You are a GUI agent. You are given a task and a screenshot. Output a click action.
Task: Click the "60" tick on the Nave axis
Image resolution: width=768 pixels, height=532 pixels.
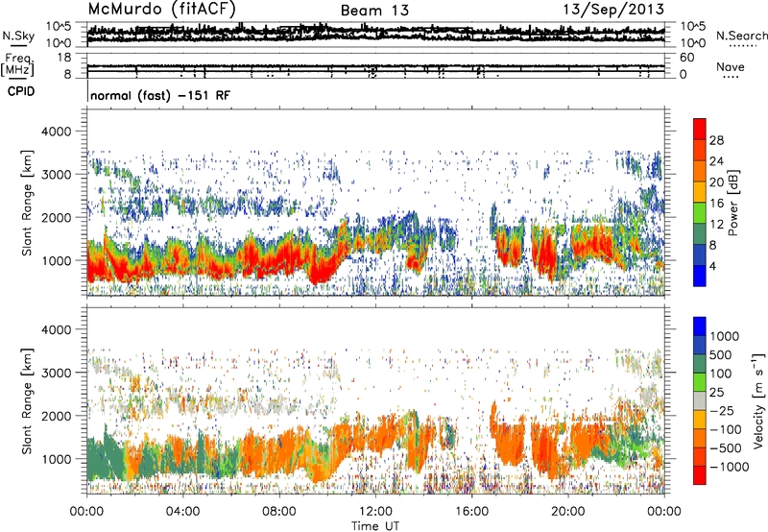tap(686, 58)
